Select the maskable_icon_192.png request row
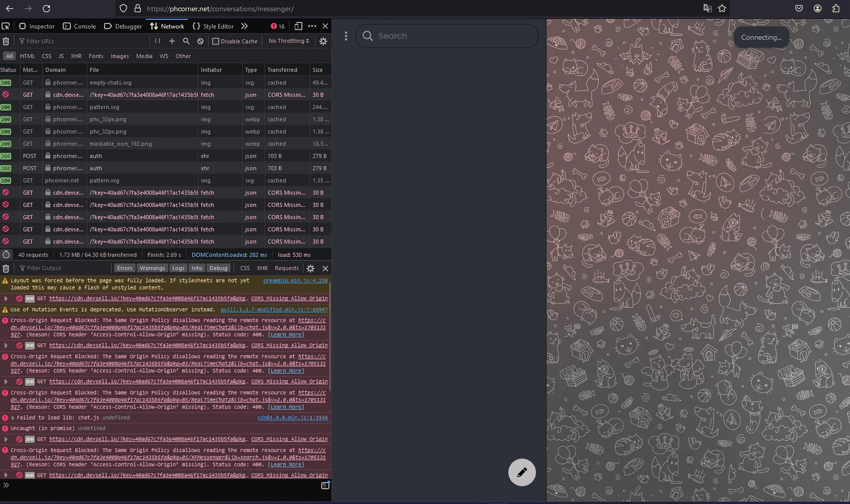The height and width of the screenshot is (504, 850). click(166, 144)
